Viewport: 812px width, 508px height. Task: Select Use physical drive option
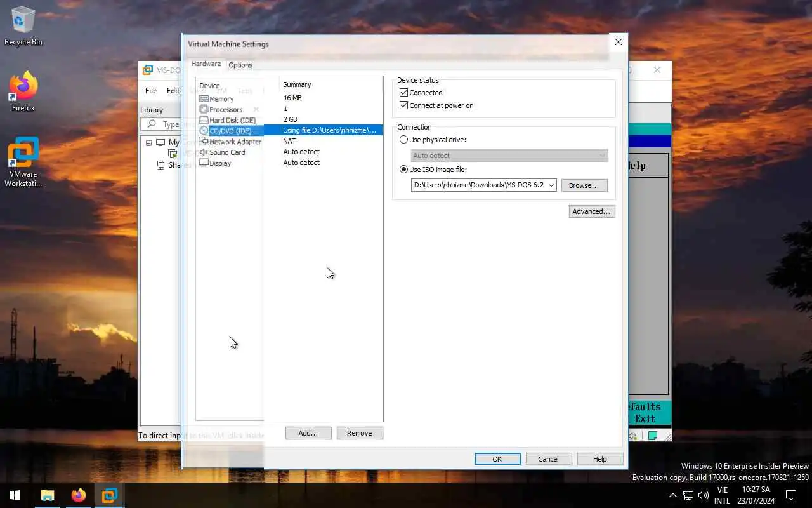(403, 140)
